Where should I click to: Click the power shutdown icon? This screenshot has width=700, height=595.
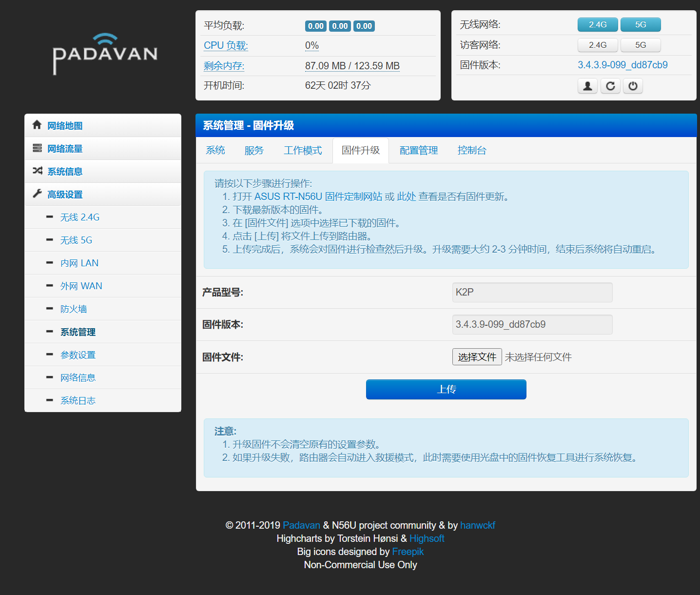point(633,86)
